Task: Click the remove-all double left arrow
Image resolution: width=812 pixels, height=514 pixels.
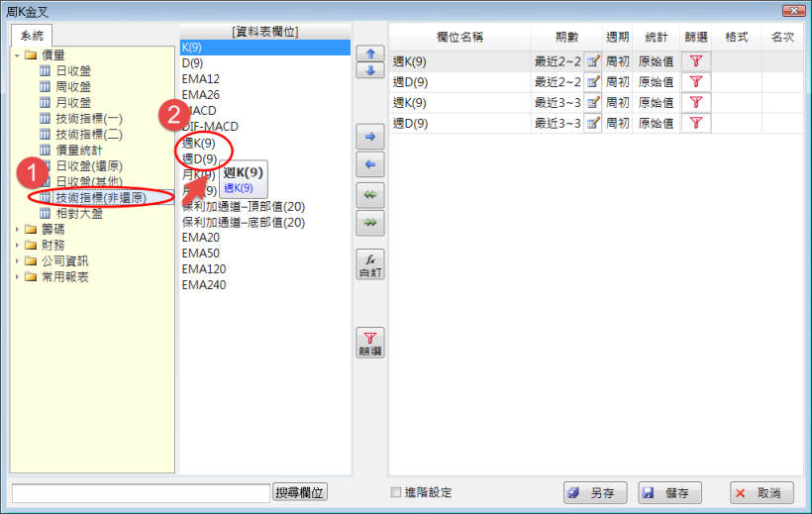Action: click(x=368, y=195)
